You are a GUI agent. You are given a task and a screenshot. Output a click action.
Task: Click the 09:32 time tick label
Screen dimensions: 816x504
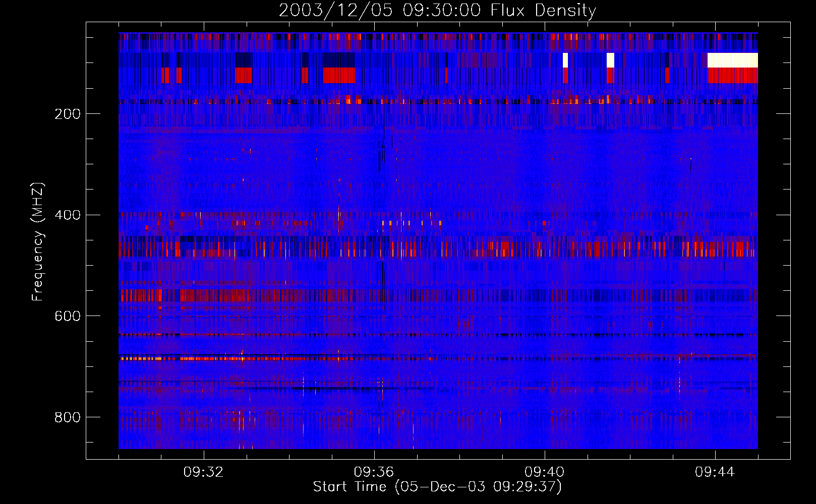click(204, 472)
